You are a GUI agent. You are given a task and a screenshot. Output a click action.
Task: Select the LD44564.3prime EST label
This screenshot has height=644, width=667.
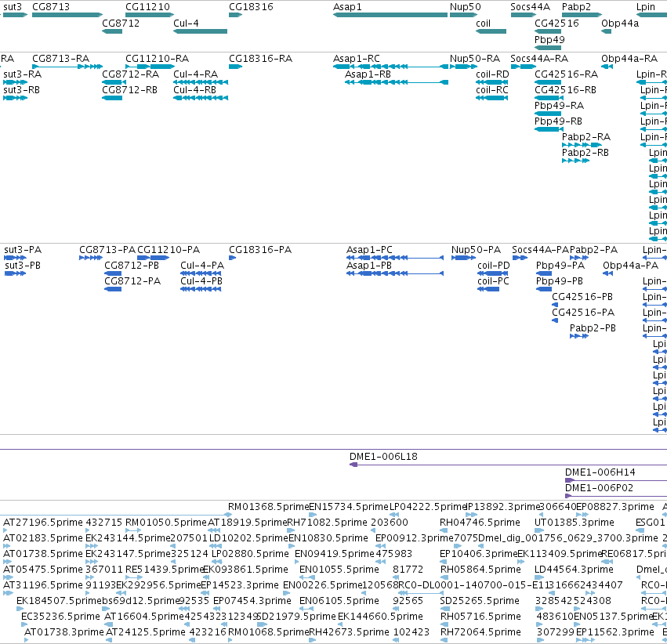574,570
